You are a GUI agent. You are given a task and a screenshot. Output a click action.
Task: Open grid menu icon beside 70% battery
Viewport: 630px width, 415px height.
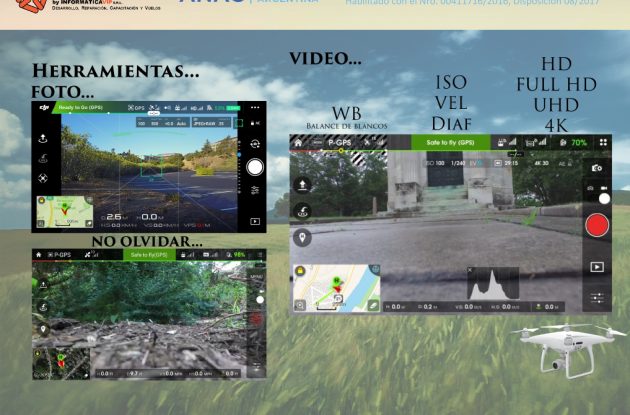603,143
